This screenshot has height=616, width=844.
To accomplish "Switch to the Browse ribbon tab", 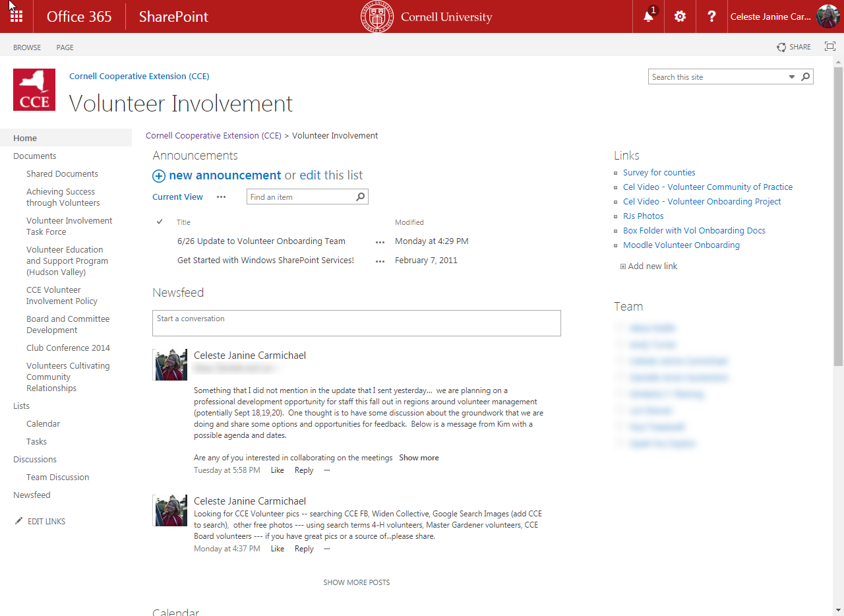I will pos(27,47).
